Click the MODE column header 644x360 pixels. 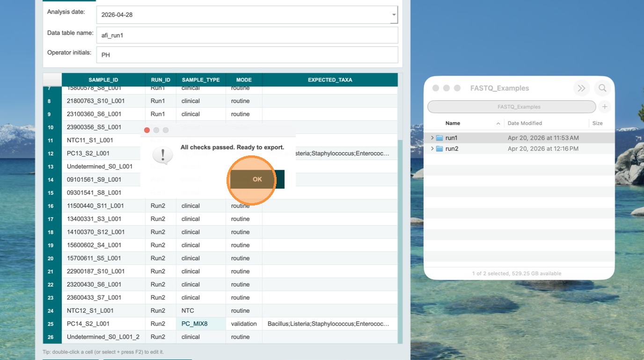244,80
